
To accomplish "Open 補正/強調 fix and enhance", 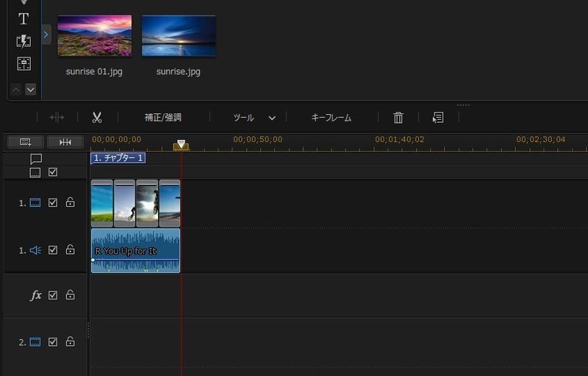I will point(163,118).
